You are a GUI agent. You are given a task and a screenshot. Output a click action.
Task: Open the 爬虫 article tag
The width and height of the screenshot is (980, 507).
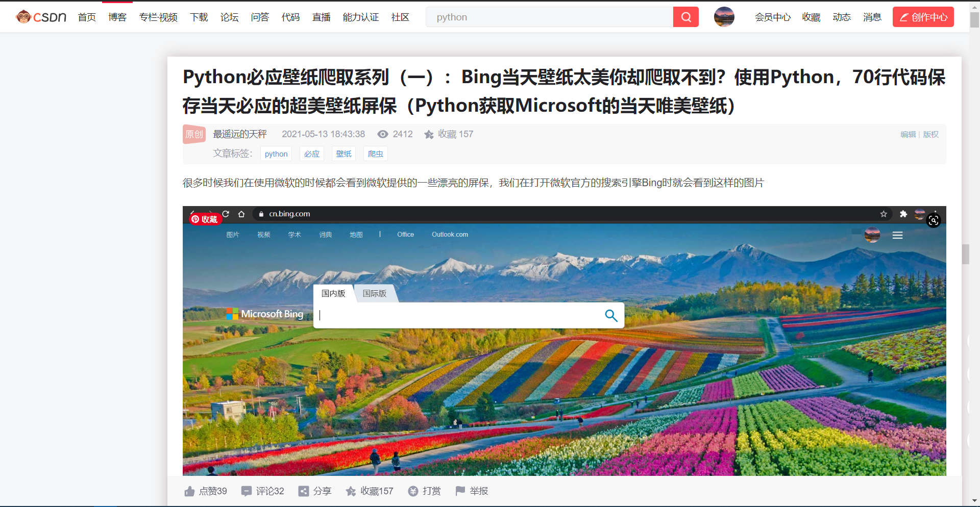tap(375, 154)
